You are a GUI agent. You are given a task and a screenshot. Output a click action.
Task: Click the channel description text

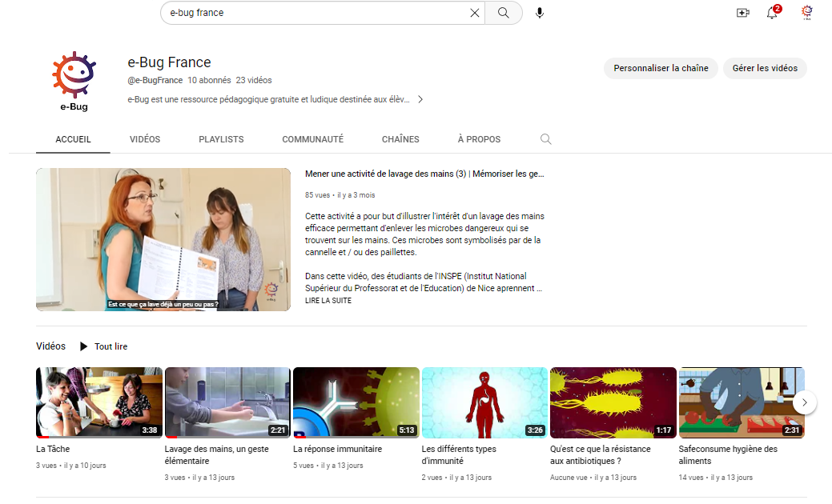268,99
